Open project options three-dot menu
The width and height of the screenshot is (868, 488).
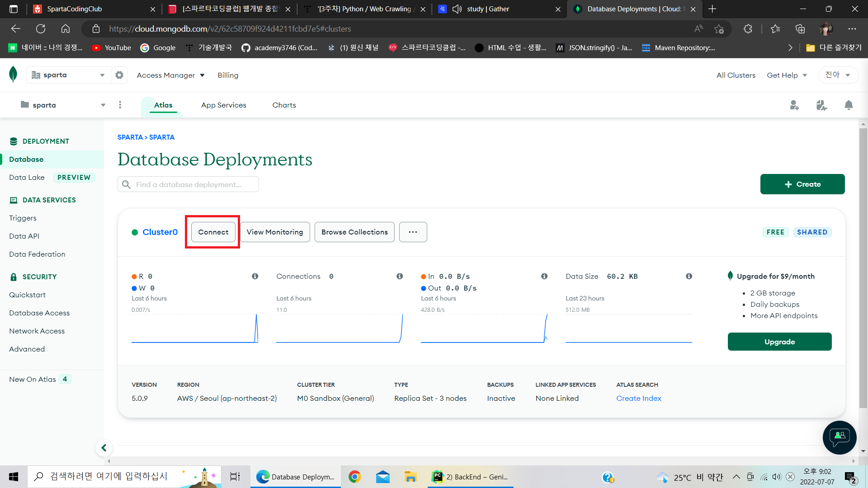(120, 105)
